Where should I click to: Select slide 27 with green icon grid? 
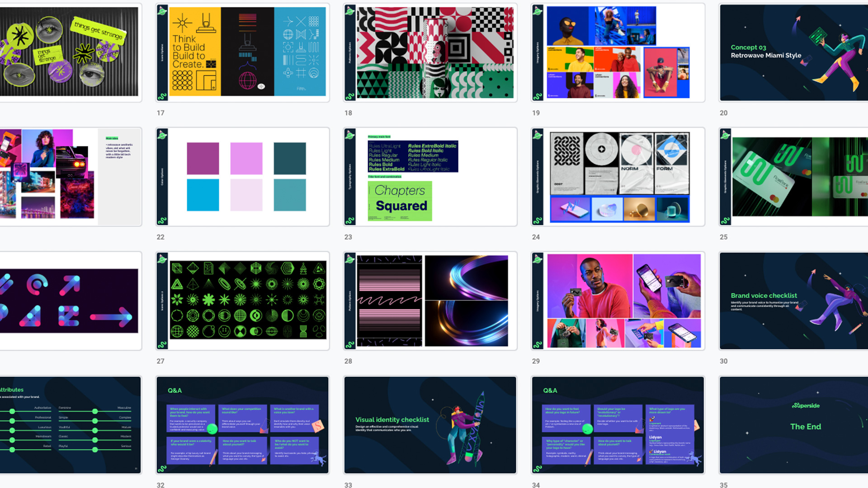pyautogui.click(x=242, y=301)
